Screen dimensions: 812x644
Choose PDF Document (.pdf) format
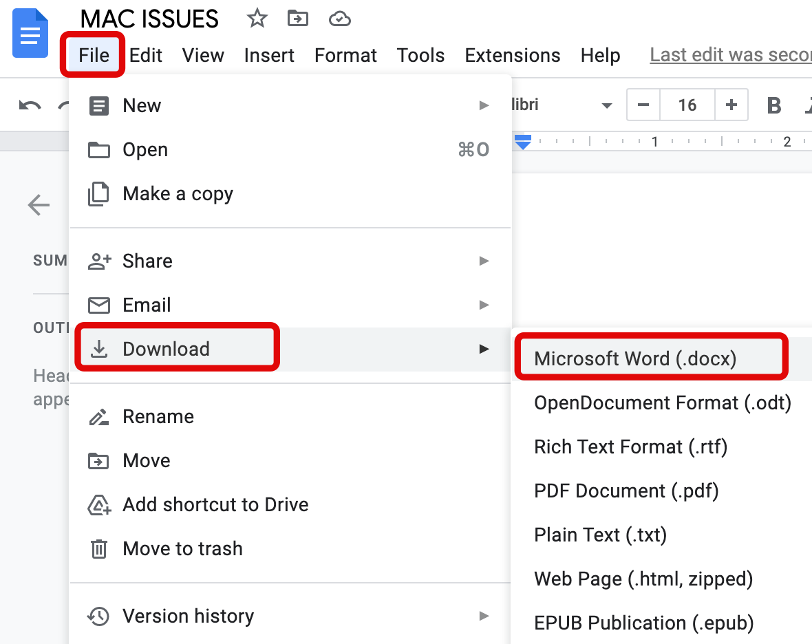626,491
